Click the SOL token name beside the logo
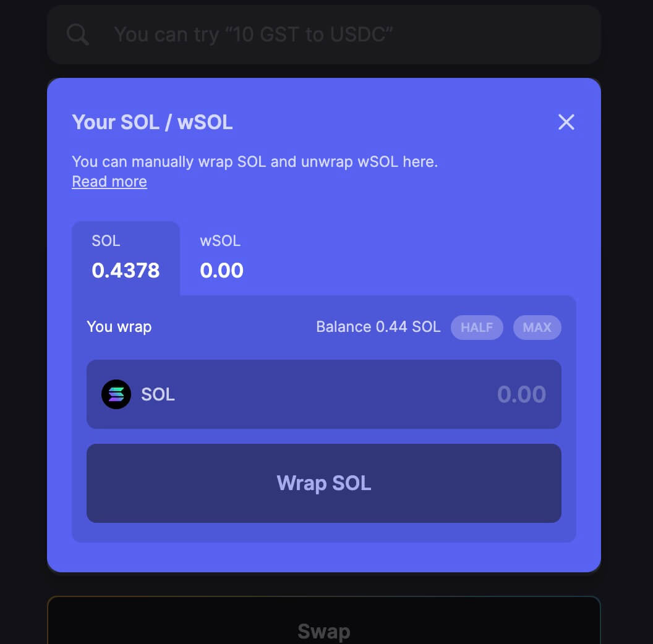This screenshot has height=644, width=653. coord(158,394)
